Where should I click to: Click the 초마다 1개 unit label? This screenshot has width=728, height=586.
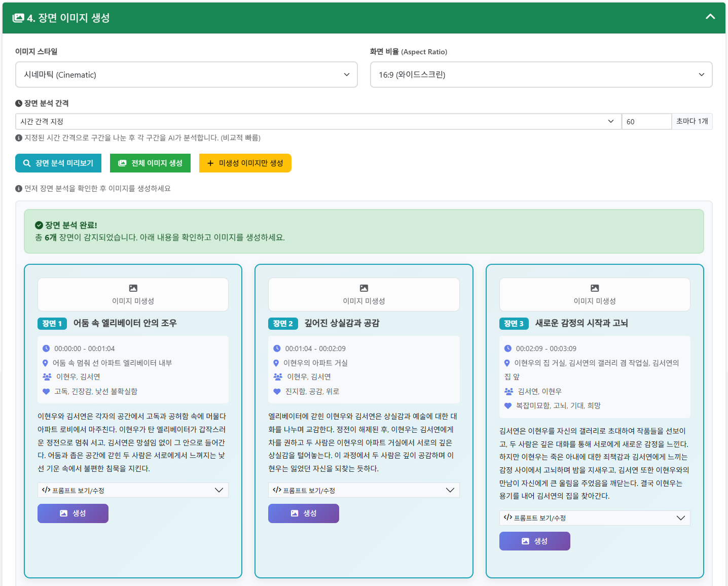click(693, 121)
